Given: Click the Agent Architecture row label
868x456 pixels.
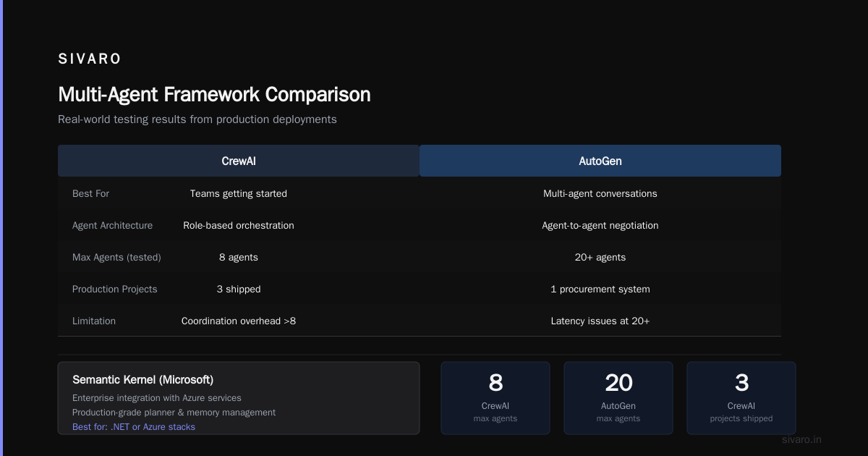Looking at the screenshot, I should pyautogui.click(x=113, y=226).
